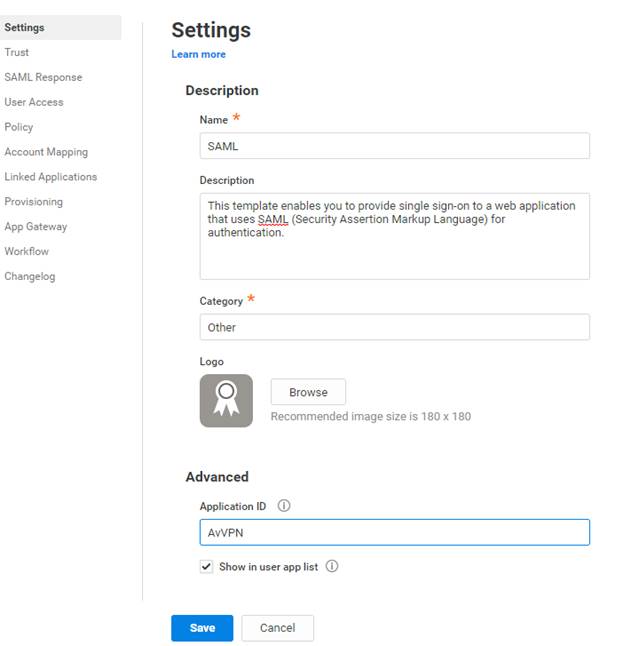Open the Policy section
Image resolution: width=623 pixels, height=646 pixels.
pyautogui.click(x=19, y=127)
